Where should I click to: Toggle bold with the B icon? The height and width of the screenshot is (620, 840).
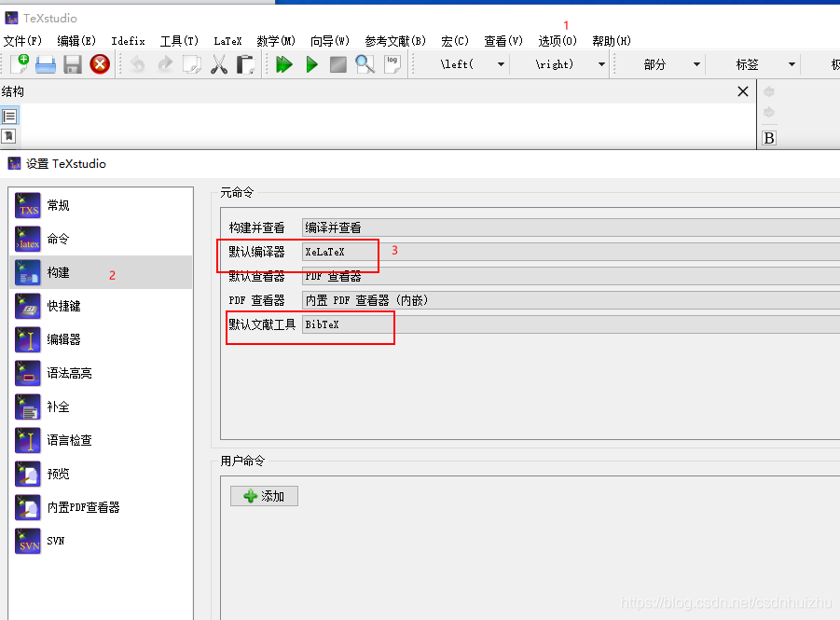pos(769,138)
